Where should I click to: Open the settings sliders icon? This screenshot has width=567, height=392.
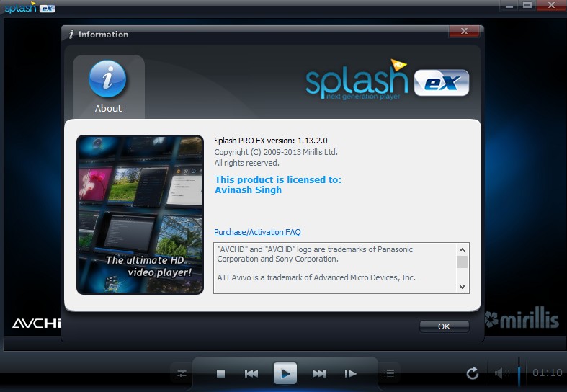[x=182, y=373]
